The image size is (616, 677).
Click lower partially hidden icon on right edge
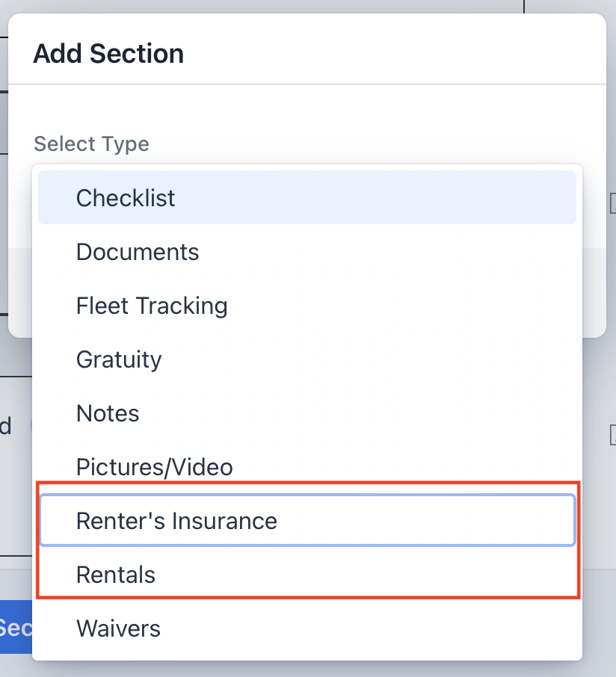click(613, 435)
